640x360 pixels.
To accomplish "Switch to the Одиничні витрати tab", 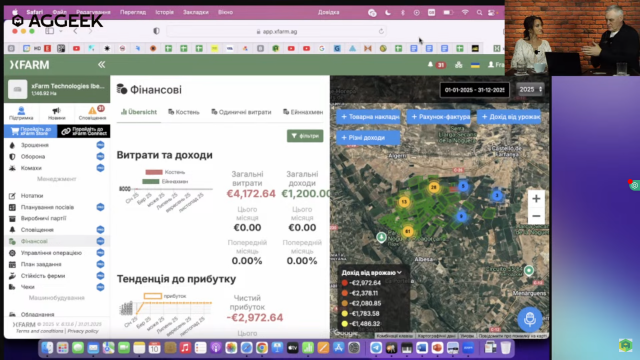I will 241,112.
